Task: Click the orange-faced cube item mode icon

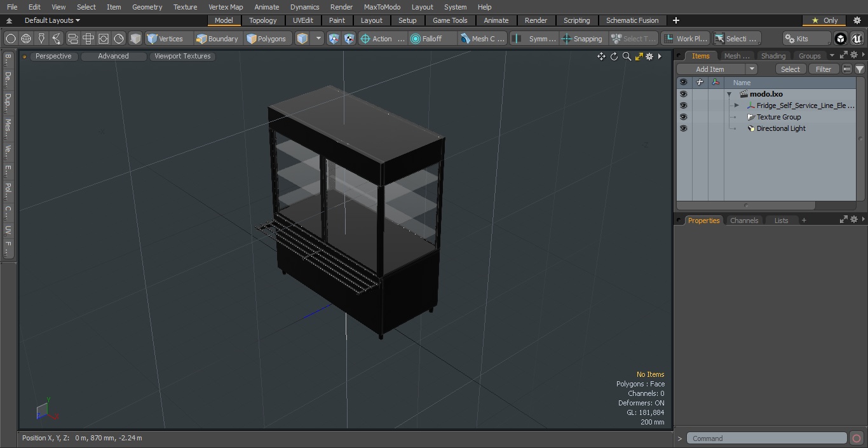Action: pyautogui.click(x=302, y=39)
